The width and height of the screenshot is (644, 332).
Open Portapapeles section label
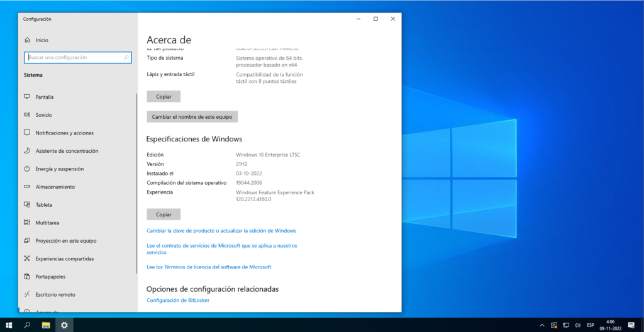[50, 277]
